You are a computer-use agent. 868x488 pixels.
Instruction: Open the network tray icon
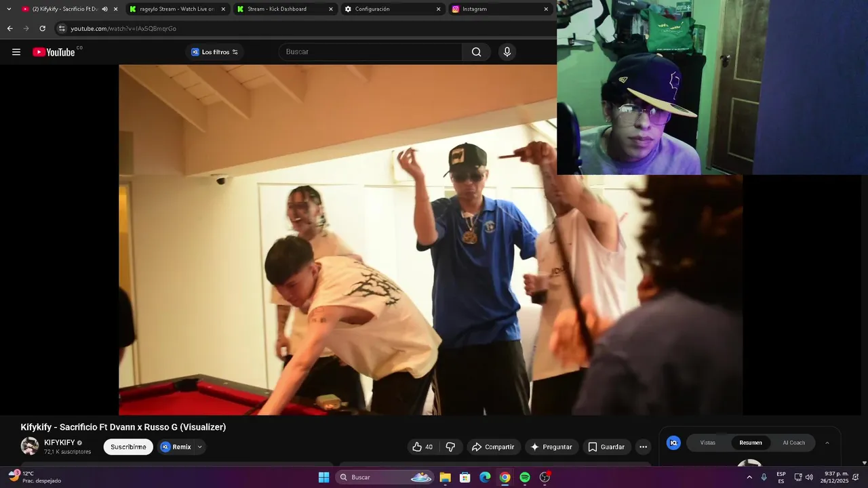(x=798, y=477)
